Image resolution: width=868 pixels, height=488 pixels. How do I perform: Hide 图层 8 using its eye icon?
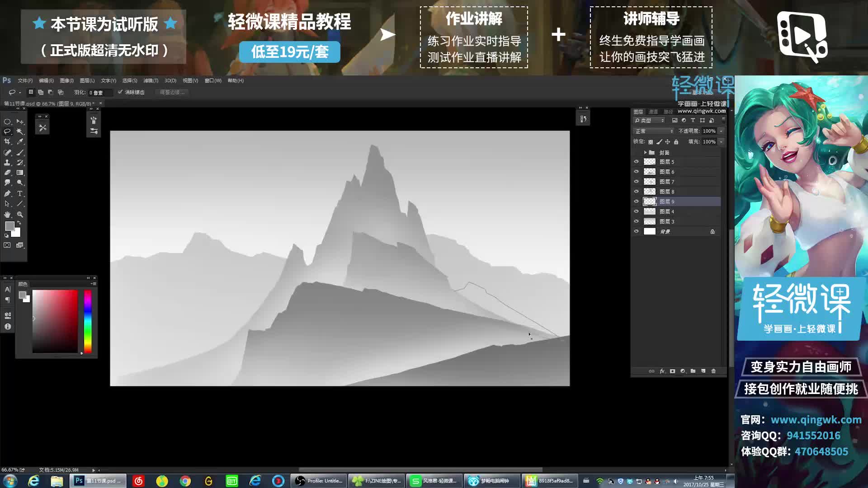[636, 192]
